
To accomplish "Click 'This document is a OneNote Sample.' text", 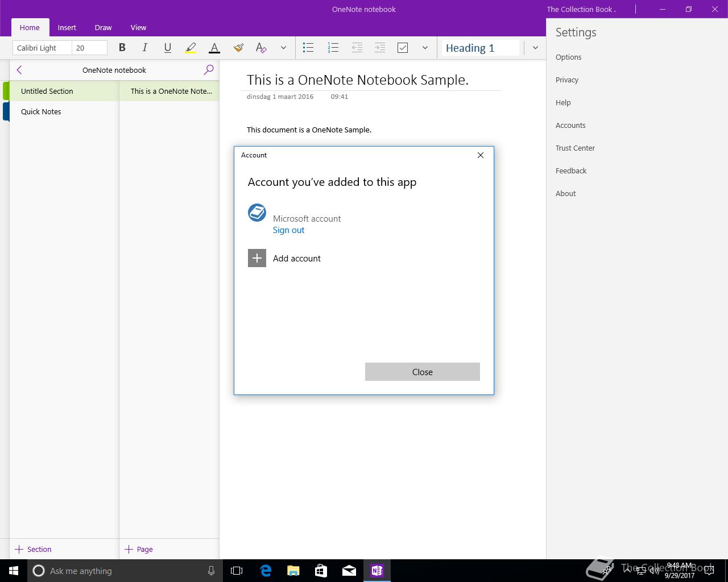I will tap(309, 130).
